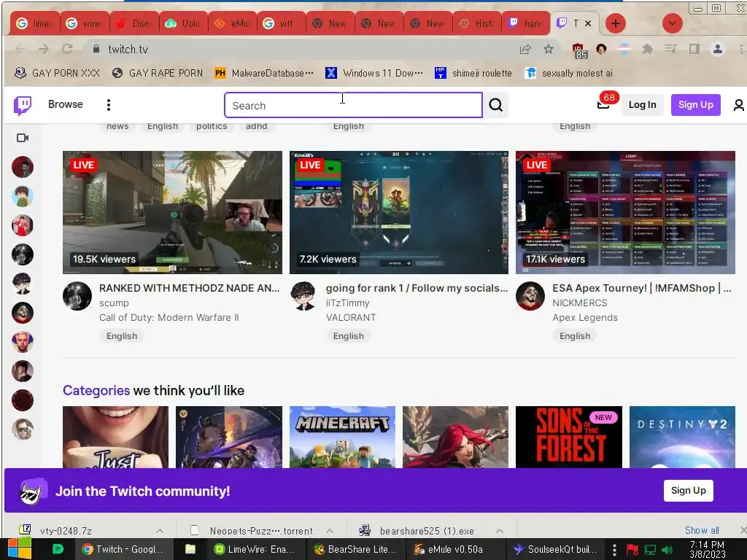747x560 pixels.
Task: Close the downloads bar
Action: pyautogui.click(x=743, y=530)
